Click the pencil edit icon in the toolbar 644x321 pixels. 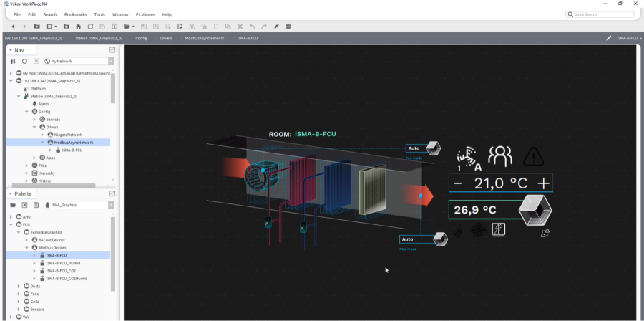click(x=276, y=26)
